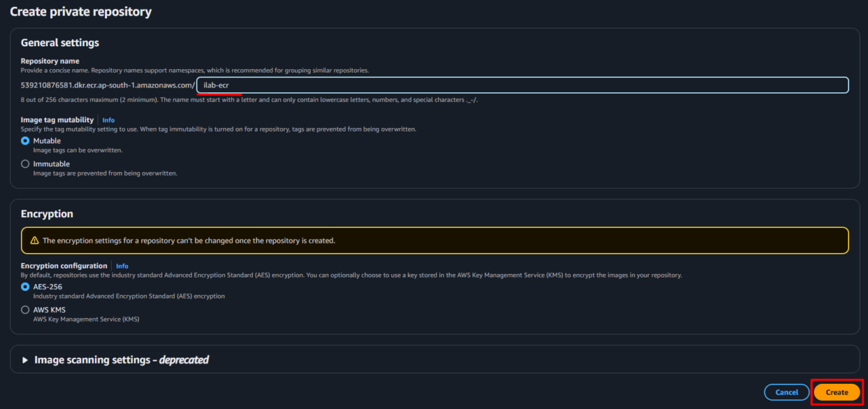Image resolution: width=868 pixels, height=409 pixels.
Task: Click the 'Image scanning settings - deprecated' title
Action: (x=121, y=360)
